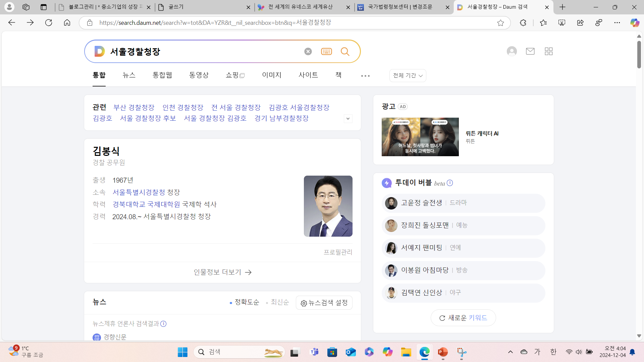Click the user profile avatar icon
This screenshot has height=362, width=644.
coord(512,51)
